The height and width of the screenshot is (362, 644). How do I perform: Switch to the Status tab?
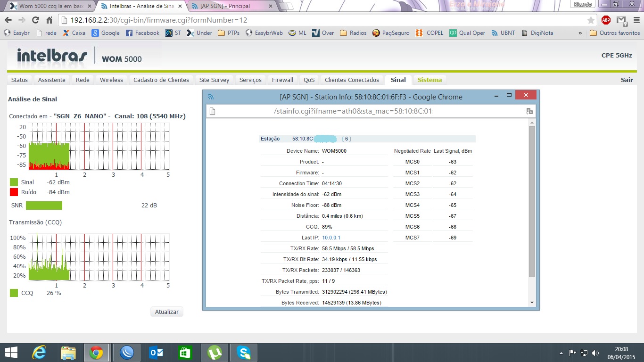[19, 80]
